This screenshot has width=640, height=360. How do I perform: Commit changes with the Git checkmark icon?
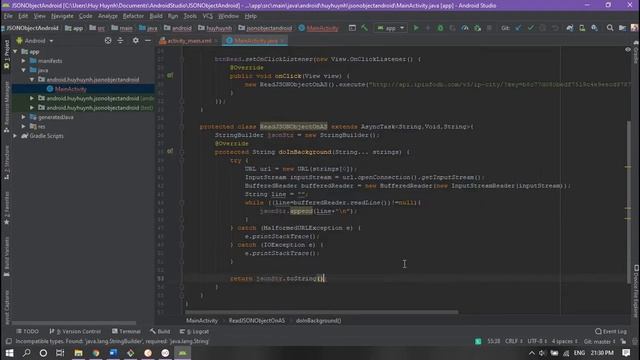(x=531, y=28)
